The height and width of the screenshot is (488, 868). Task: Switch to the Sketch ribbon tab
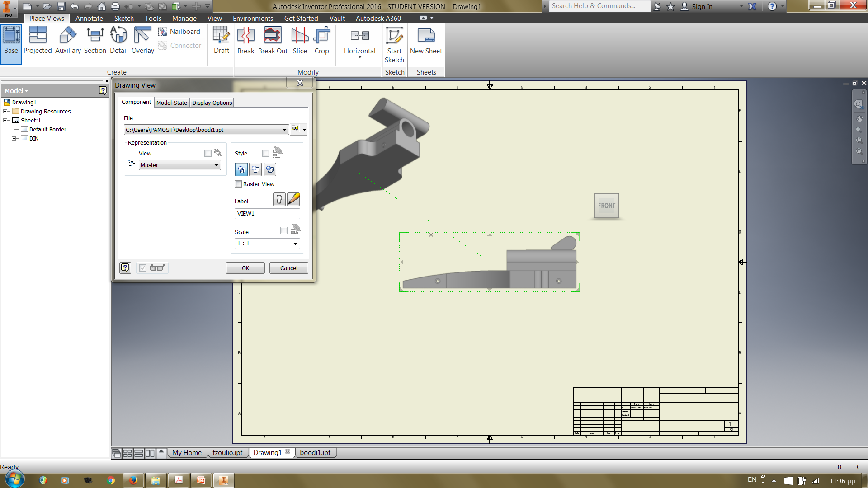click(124, 19)
